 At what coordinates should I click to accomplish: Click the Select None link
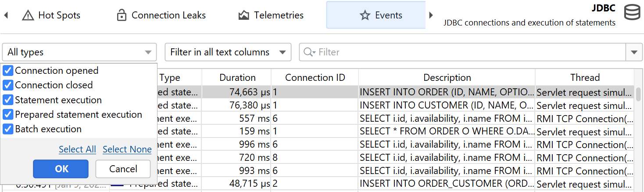(x=127, y=149)
